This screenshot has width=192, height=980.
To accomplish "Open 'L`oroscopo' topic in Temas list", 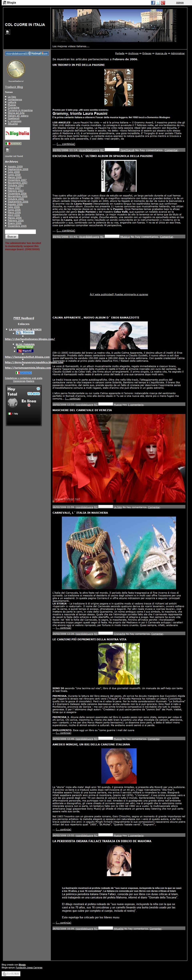I will pos(14,121).
